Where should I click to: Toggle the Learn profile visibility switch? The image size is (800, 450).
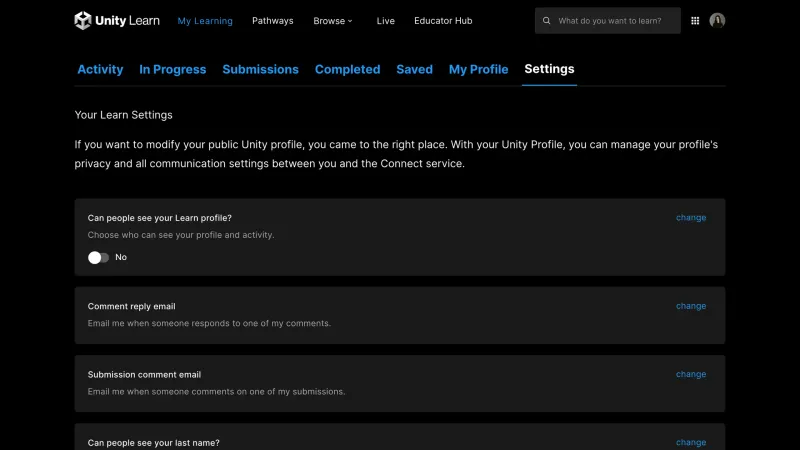coord(98,258)
